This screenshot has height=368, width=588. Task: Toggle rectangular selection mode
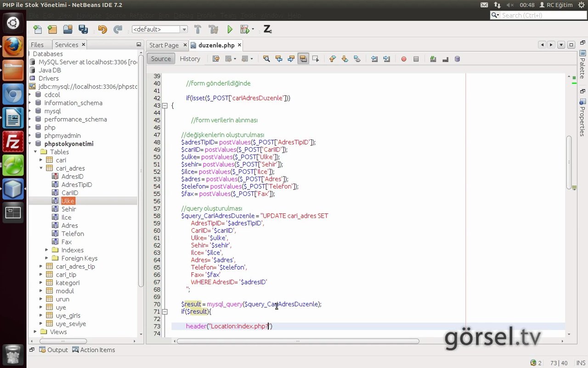[316, 59]
